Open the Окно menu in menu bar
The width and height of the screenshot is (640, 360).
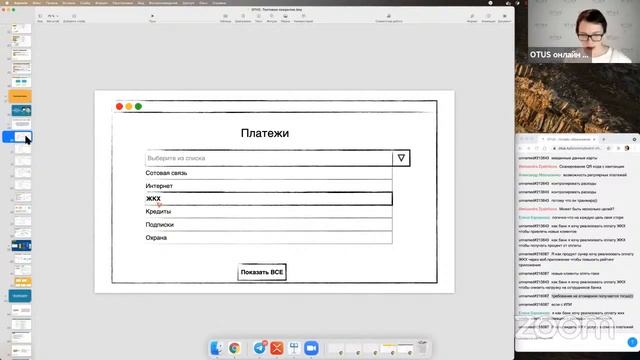(x=203, y=2)
